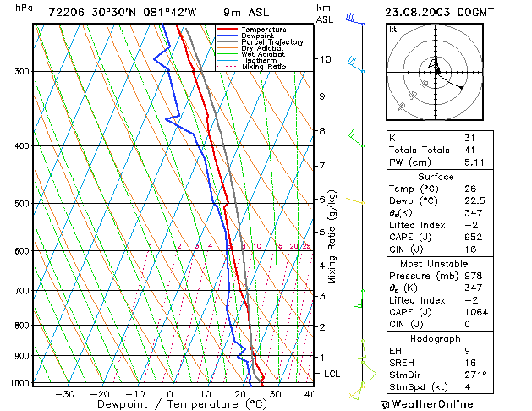The width and height of the screenshot is (532, 411).
Task: Click the blue Dewpoint legend line
Action: (227, 36)
